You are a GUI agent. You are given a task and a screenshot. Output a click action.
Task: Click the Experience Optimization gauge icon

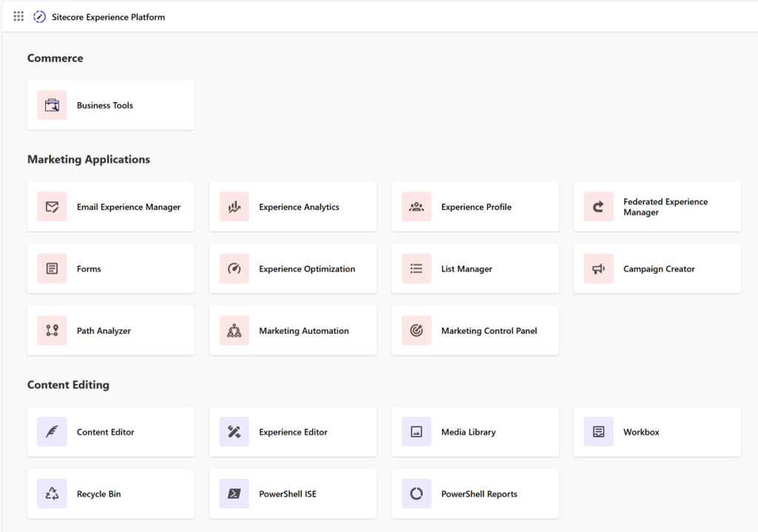pos(235,269)
